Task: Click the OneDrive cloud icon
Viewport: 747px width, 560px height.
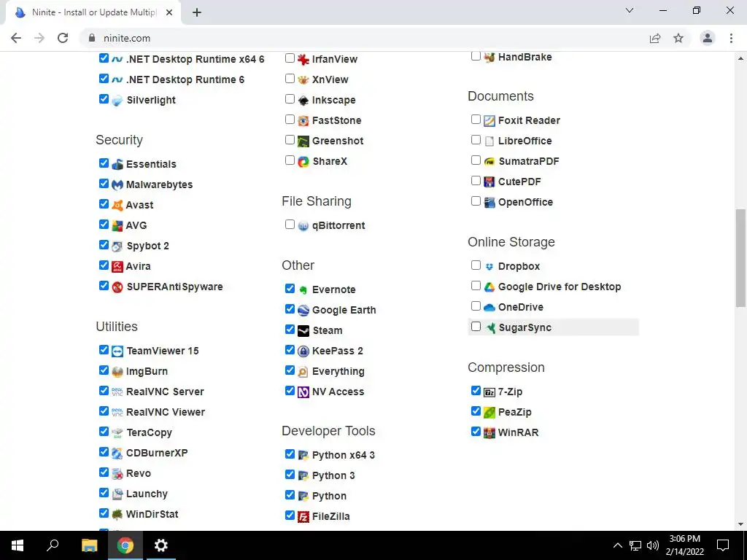Action: (x=489, y=308)
